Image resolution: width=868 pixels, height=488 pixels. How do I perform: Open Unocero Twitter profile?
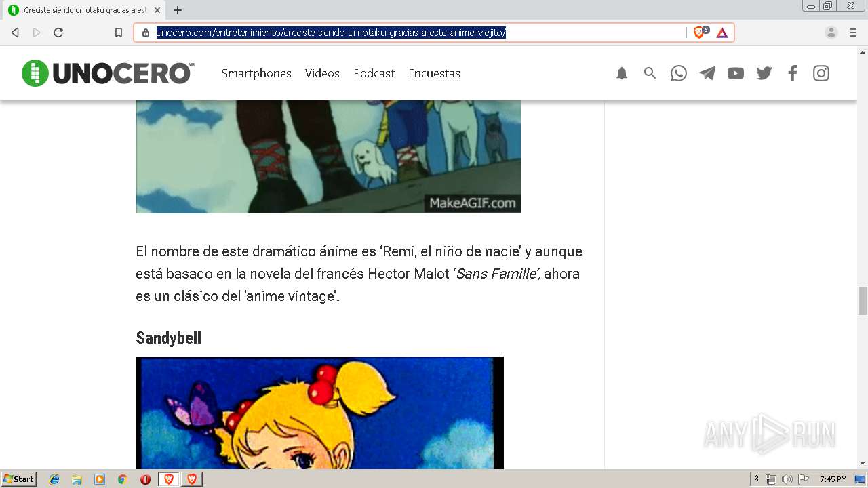764,73
